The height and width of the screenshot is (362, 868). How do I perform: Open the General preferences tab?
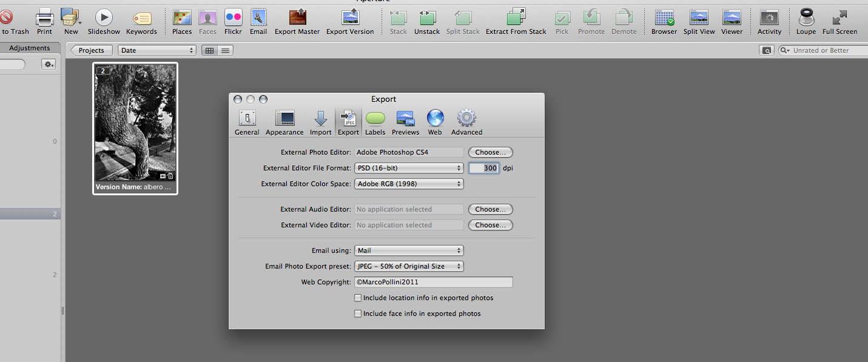(247, 122)
